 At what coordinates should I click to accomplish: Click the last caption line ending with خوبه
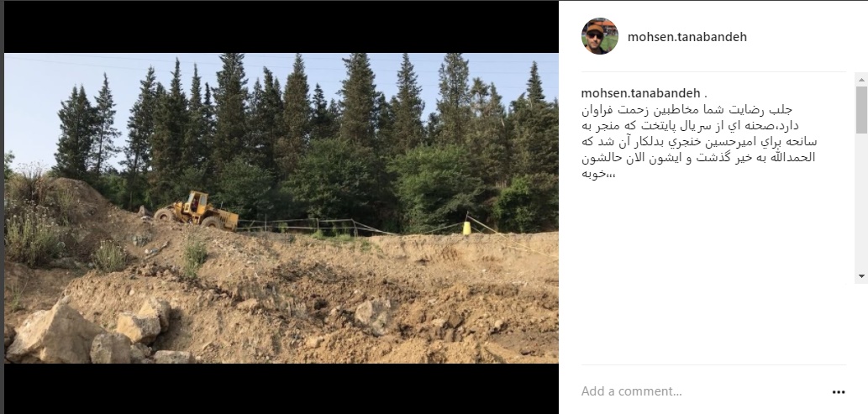(598, 173)
